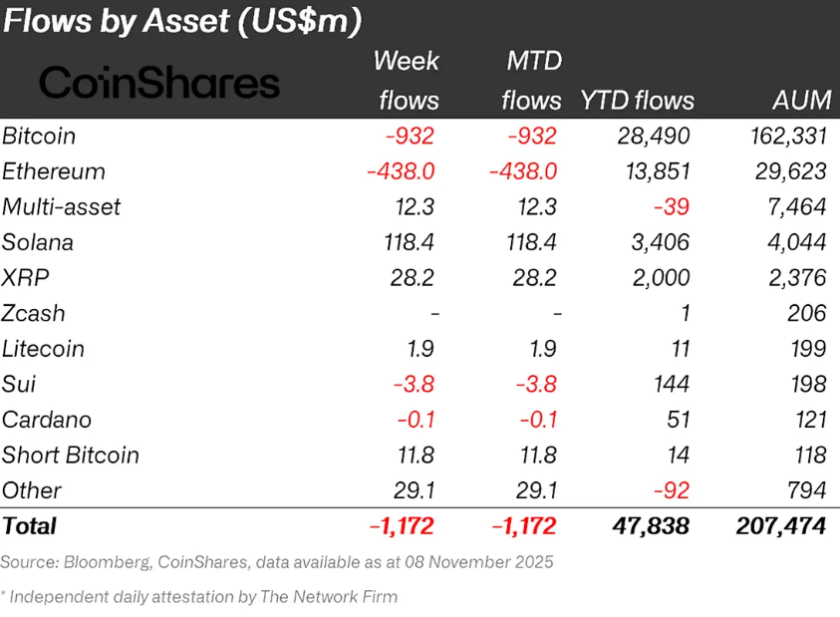The height and width of the screenshot is (617, 840).
Task: Select the Total row label
Action: pyautogui.click(x=30, y=525)
